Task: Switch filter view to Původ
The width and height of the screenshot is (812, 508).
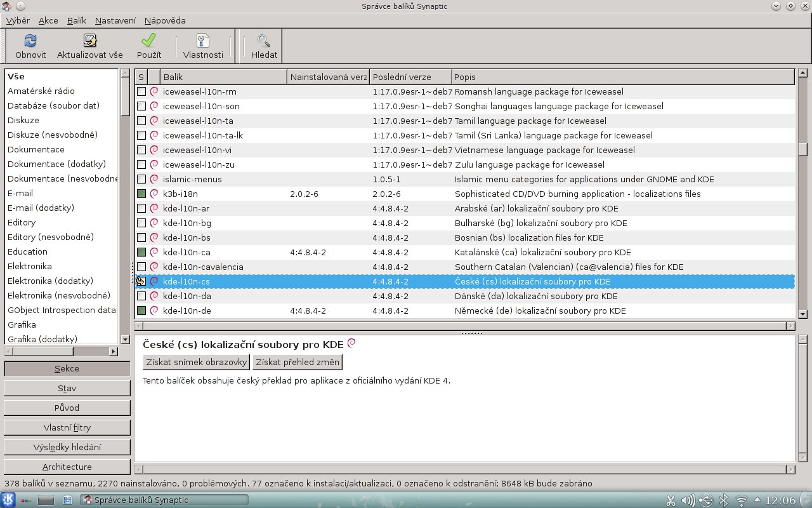Action: [x=67, y=408]
